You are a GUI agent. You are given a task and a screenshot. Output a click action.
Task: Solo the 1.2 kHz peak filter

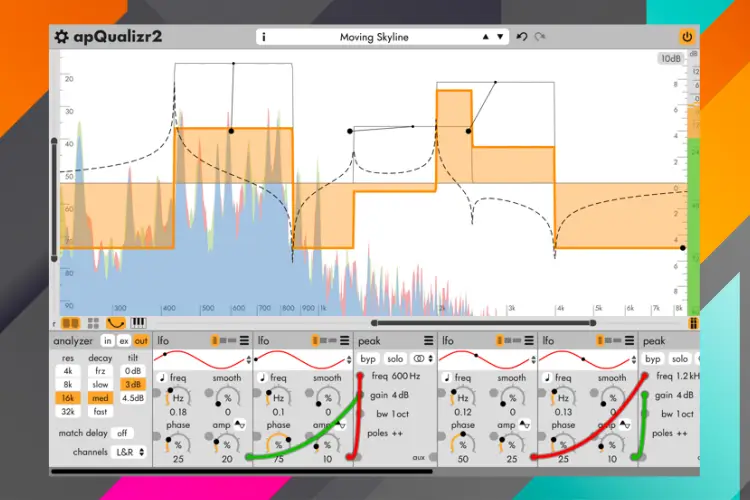[680, 359]
